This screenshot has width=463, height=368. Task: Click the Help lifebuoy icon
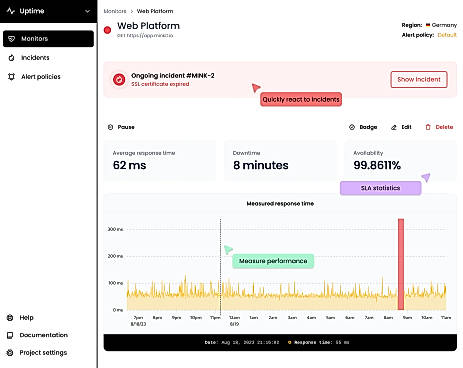pyautogui.click(x=10, y=318)
